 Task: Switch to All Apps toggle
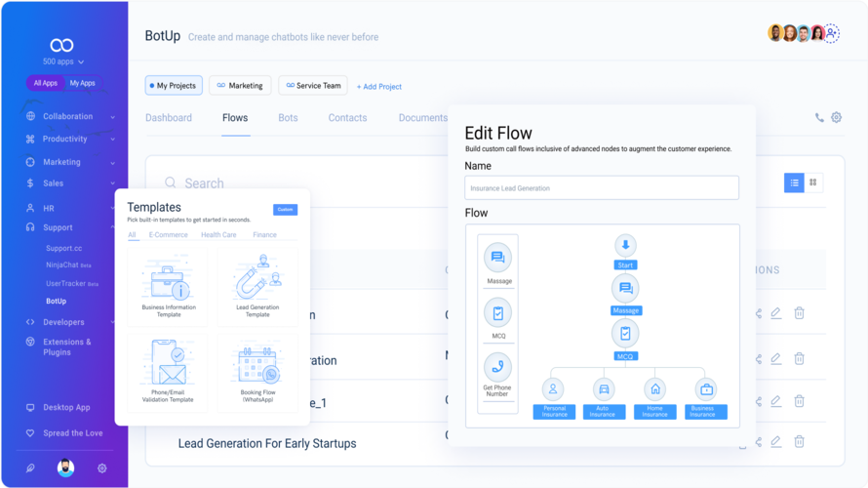coord(46,83)
